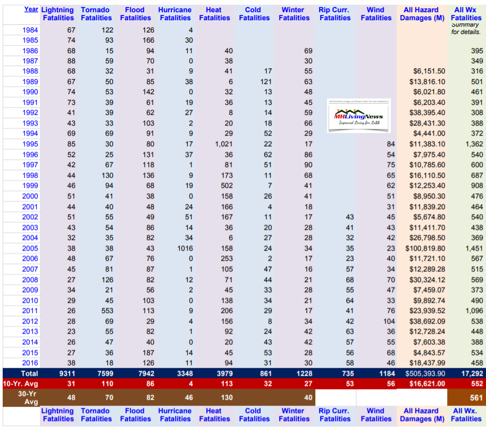
Task: Open the top Wind Fatalities header link
Action: 375,14
